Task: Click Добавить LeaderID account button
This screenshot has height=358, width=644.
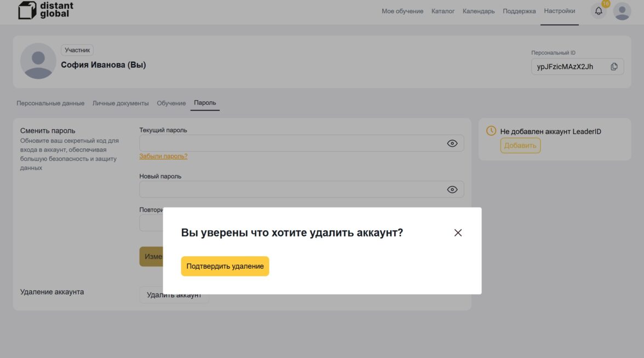Action: coord(520,146)
